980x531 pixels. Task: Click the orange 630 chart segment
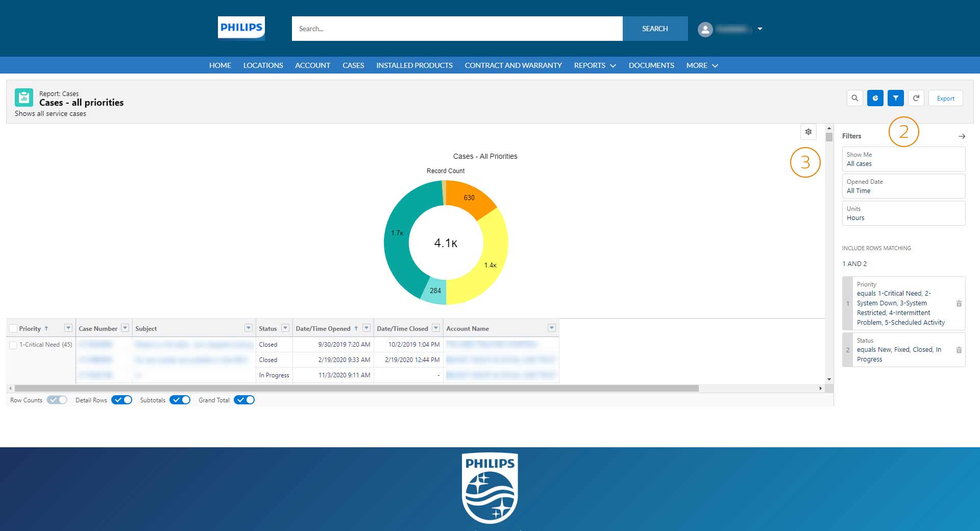click(470, 198)
